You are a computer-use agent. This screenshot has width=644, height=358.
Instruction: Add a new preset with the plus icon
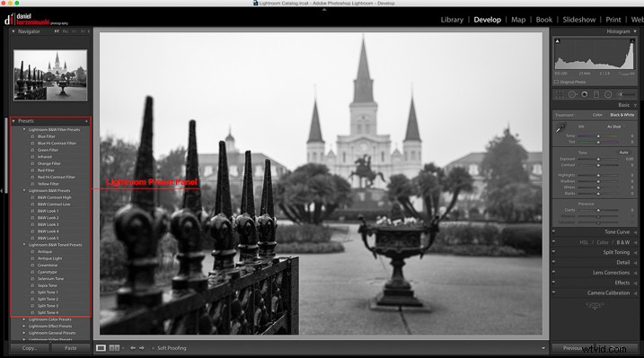tap(86, 121)
